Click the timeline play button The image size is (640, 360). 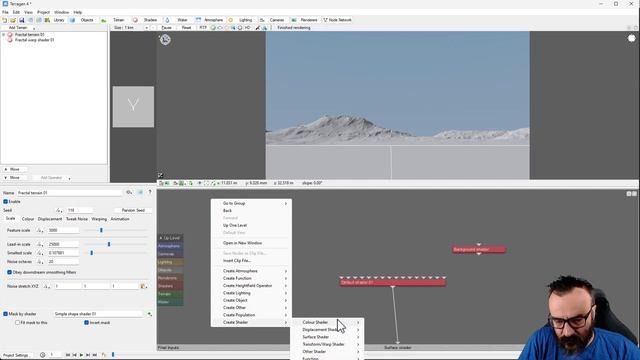click(81, 355)
